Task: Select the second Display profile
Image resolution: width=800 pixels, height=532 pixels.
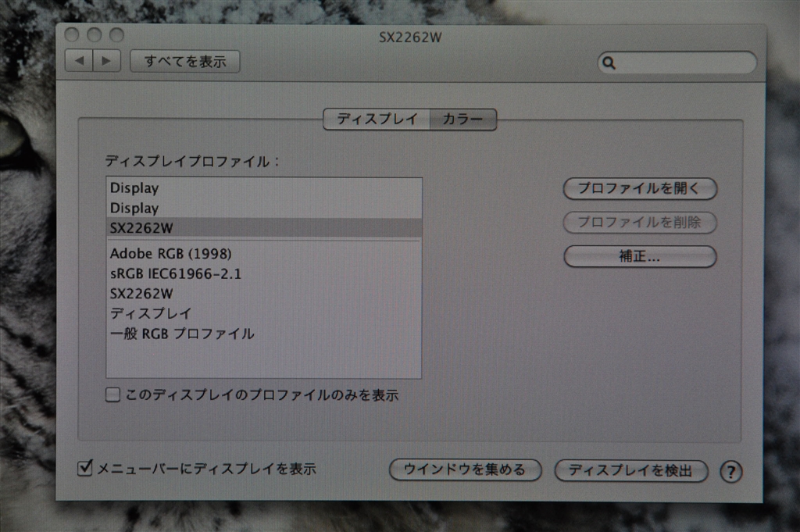Action: (x=264, y=208)
